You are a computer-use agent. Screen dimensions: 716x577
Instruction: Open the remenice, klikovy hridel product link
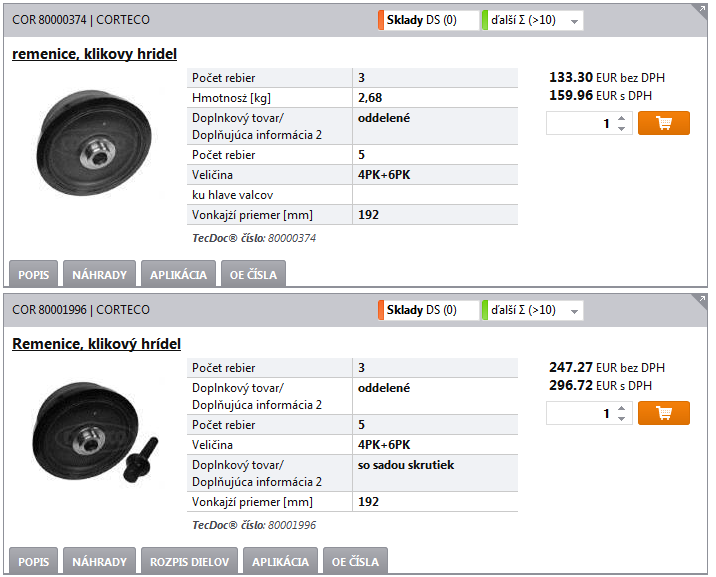[x=94, y=54]
